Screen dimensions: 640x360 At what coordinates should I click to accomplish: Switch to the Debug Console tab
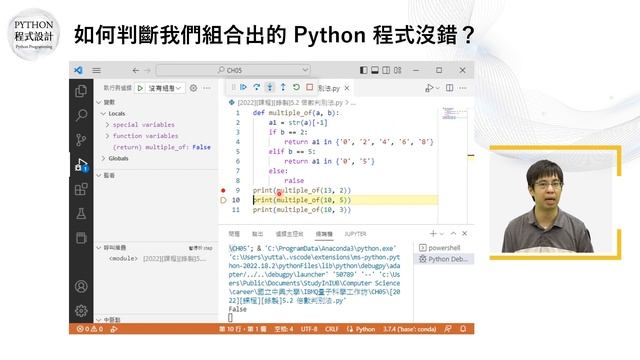click(289, 234)
